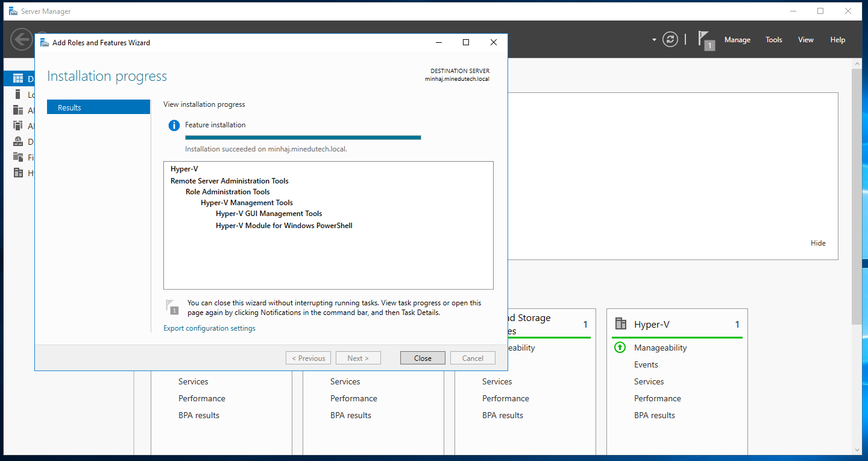The width and height of the screenshot is (868, 461).
Task: Open the View menu
Action: 805,40
